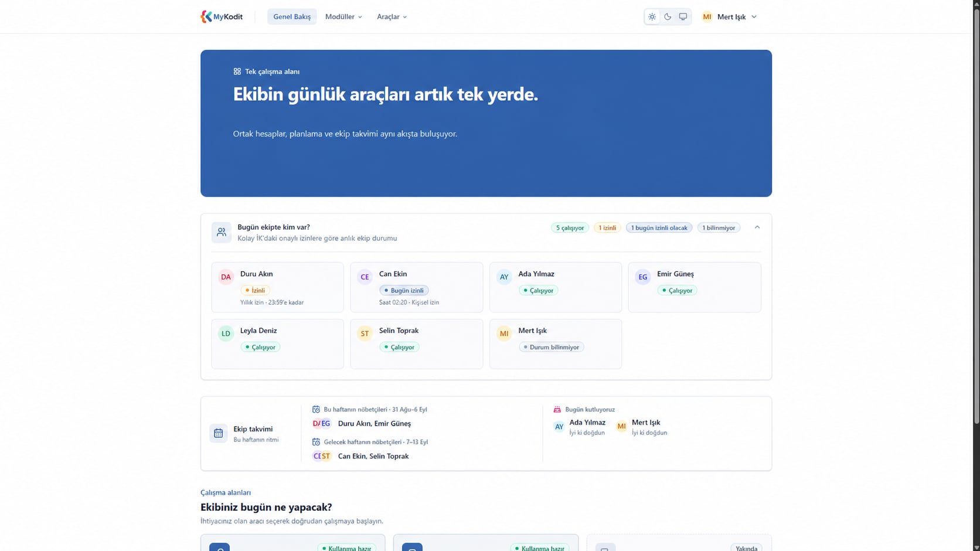Viewport: 980px width, 551px height.
Task: Click the 1 bilinmiyor badge
Action: tap(719, 227)
